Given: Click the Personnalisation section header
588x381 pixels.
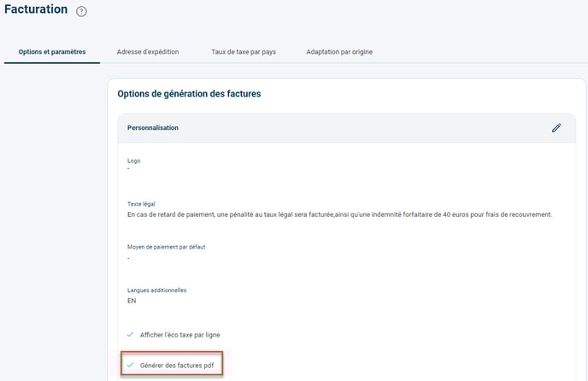Looking at the screenshot, I should click(x=153, y=128).
